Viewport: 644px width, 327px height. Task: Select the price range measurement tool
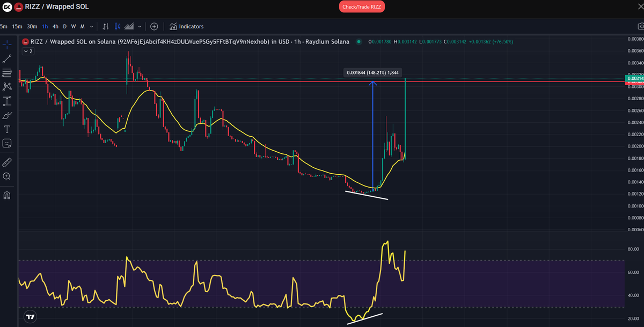point(7,101)
